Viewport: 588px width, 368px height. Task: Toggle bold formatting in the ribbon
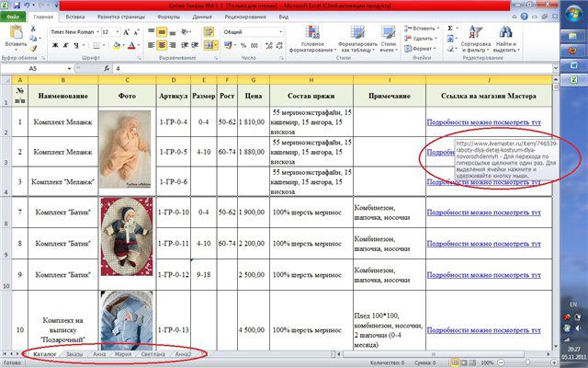click(x=54, y=44)
